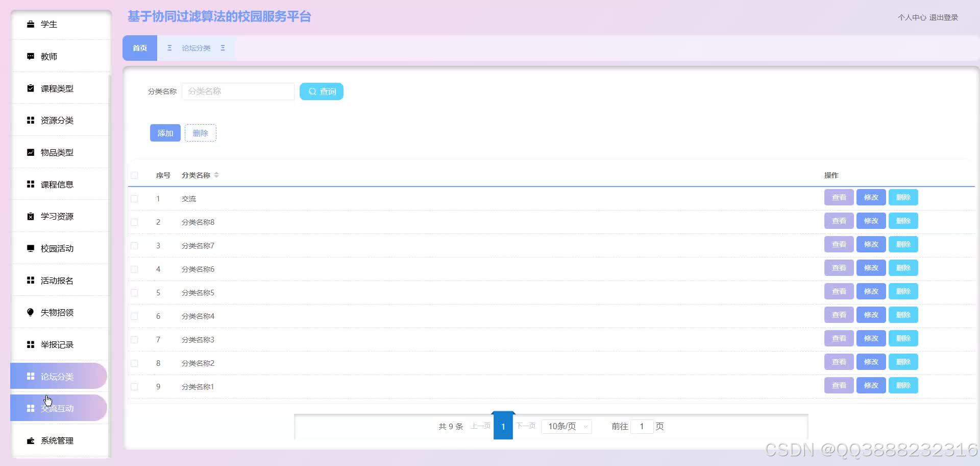Image resolution: width=980 pixels, height=466 pixels.
Task: Click the 举报记录 grid icon
Action: pos(31,344)
